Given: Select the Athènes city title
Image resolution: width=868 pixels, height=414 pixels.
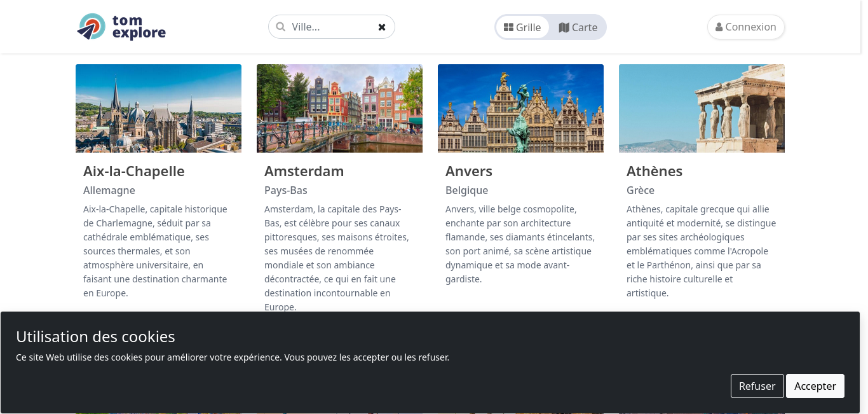Looking at the screenshot, I should coord(654,171).
